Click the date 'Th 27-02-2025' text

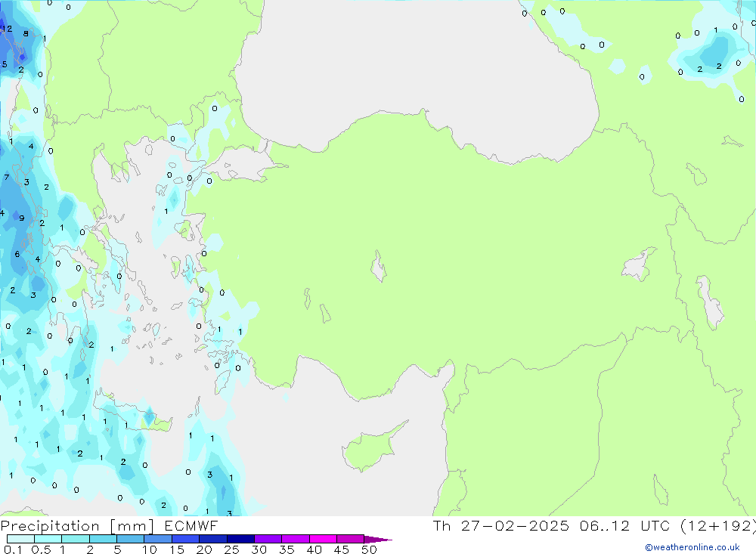501,526
